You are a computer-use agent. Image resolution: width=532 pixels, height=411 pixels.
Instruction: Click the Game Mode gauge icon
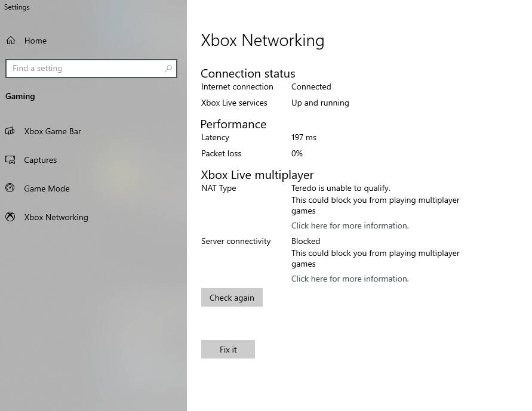click(10, 188)
